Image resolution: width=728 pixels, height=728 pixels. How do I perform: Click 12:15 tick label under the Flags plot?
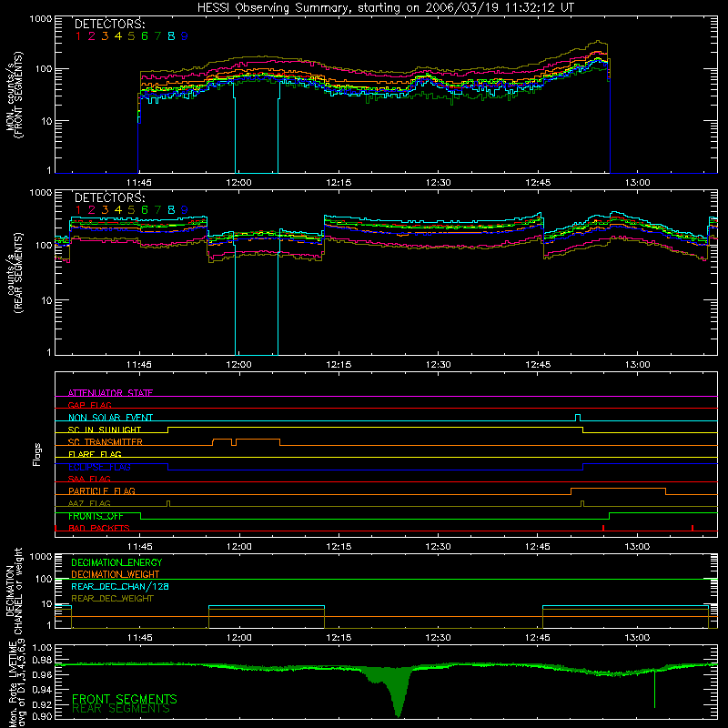coord(339,547)
